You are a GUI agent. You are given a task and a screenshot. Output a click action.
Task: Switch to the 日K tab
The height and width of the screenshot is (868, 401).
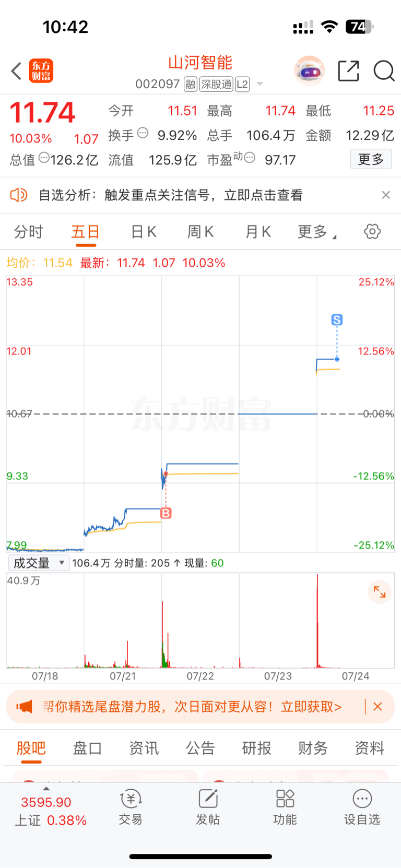point(144,232)
